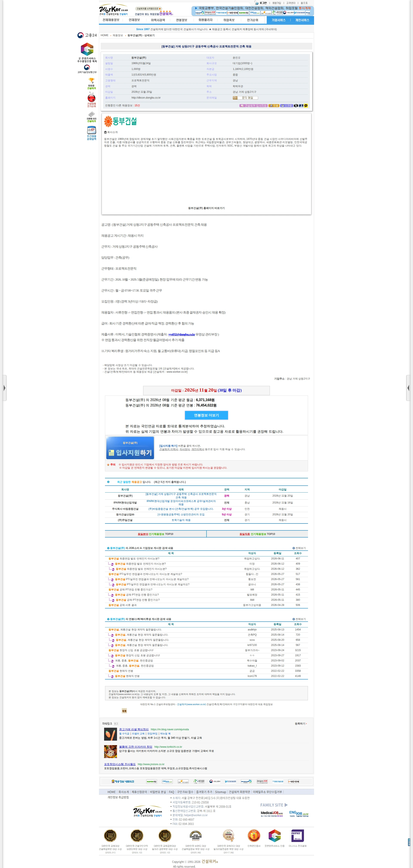
Task: Click the MedicalJOB family site logo
Action: point(271,814)
